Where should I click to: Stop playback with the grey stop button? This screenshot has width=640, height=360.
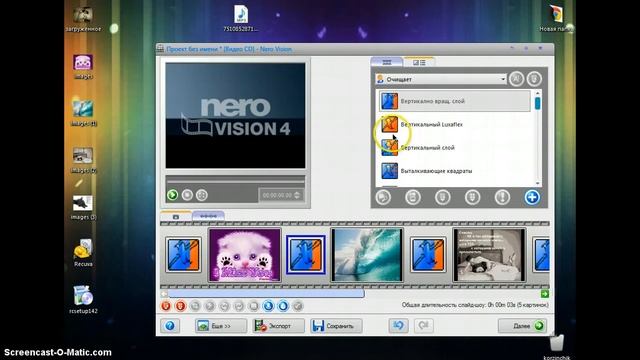(187, 195)
